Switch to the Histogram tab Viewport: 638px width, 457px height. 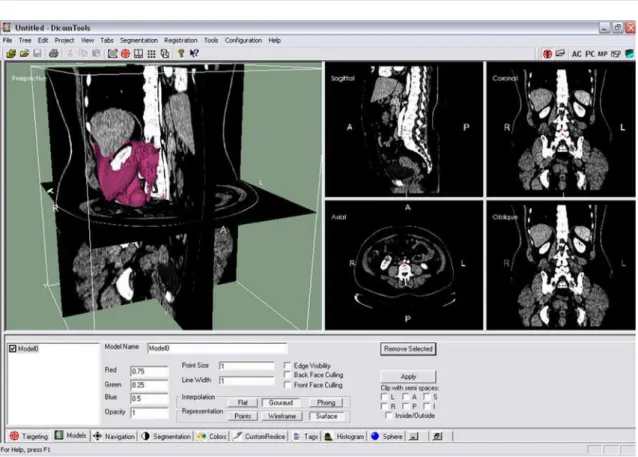344,436
